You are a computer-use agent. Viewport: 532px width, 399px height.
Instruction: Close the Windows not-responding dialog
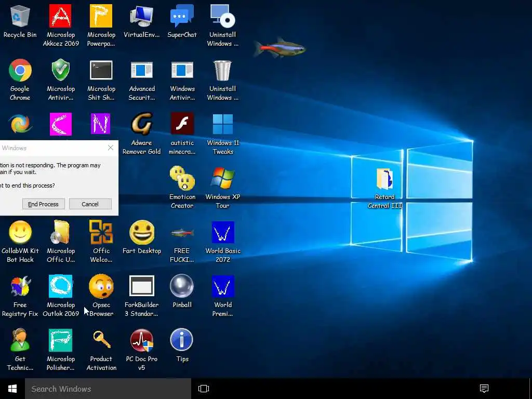point(110,148)
